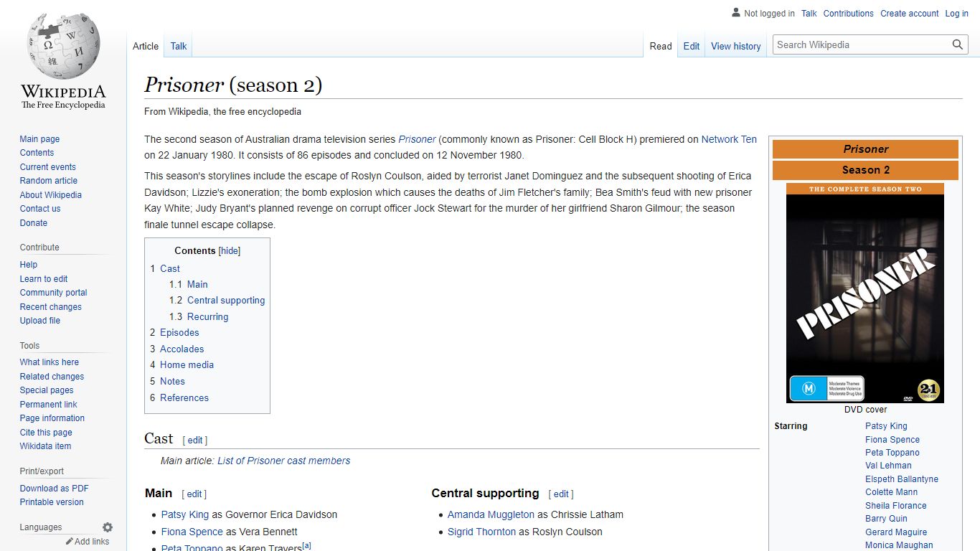The width and height of the screenshot is (980, 551).
Task: Open the user Talk link at top
Action: tap(809, 14)
